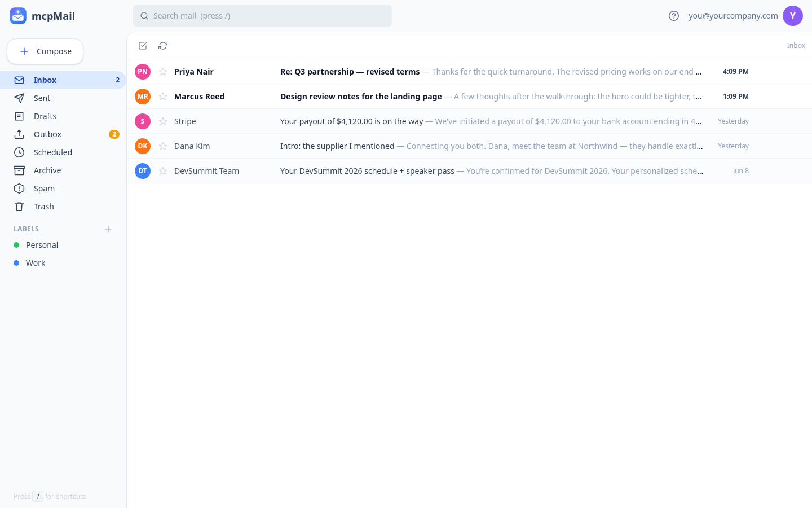
Task: Star the Marcus Reed email
Action: pyautogui.click(x=163, y=97)
